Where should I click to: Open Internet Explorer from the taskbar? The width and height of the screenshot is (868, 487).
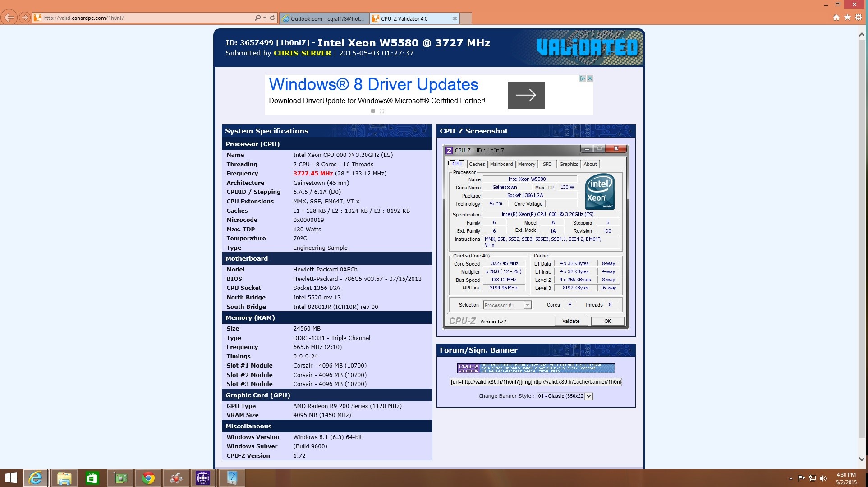pos(35,478)
